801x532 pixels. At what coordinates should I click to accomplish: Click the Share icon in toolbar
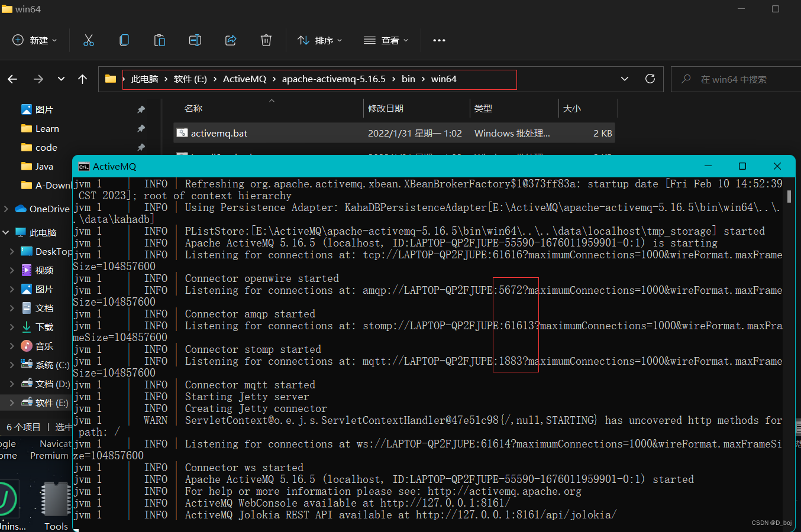(231, 40)
